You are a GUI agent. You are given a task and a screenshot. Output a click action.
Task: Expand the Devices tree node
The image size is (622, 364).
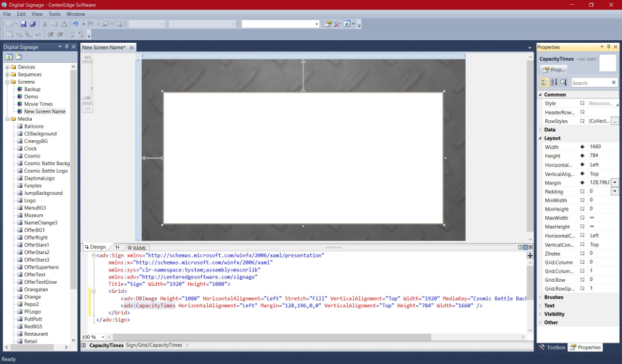7,67
